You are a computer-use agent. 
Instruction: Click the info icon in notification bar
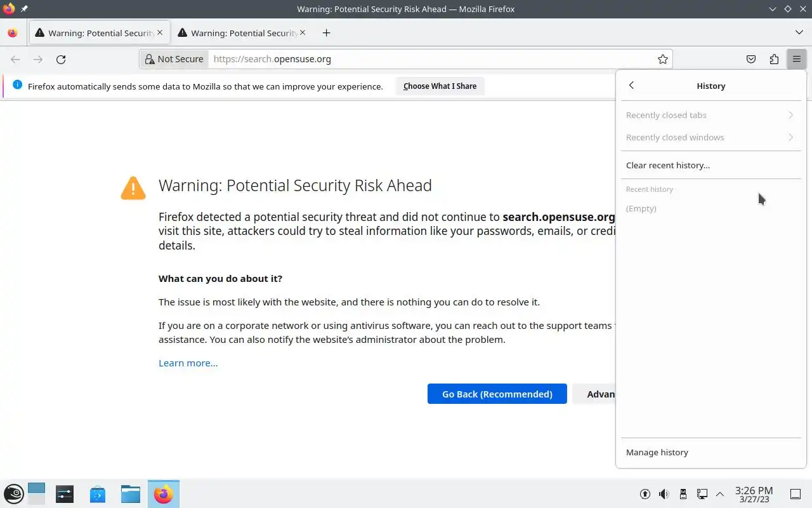click(17, 85)
